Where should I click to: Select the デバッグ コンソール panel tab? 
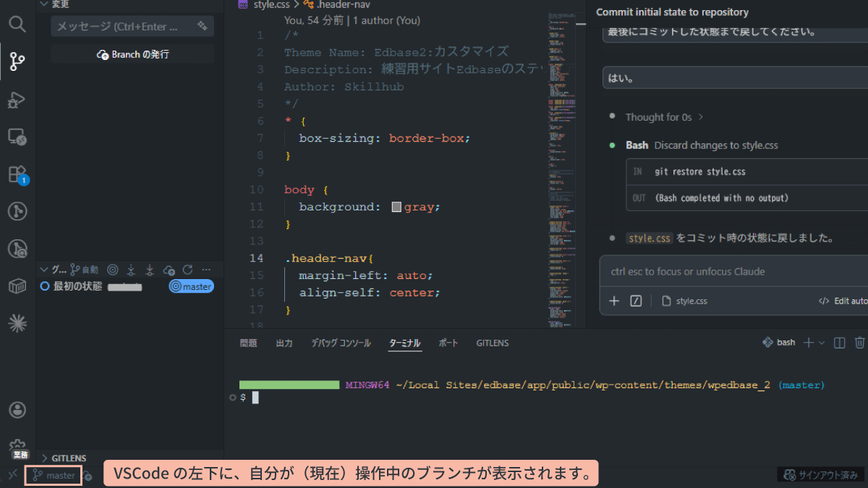tap(341, 343)
